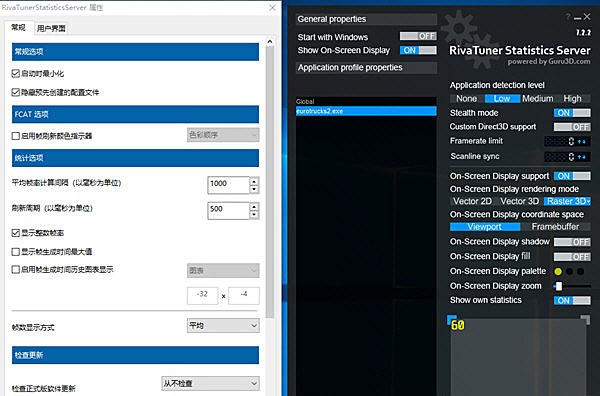
Task: Switch to the 用户界面 tab
Action: [51, 28]
